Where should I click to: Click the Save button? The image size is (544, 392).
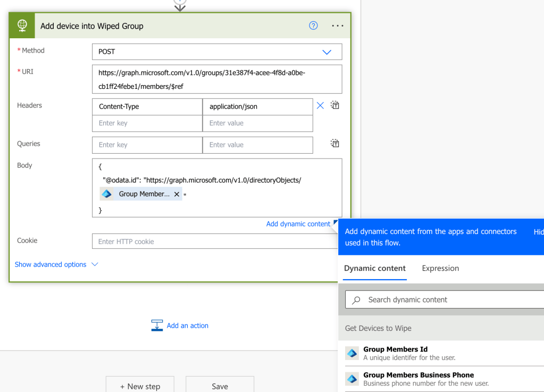tap(220, 386)
